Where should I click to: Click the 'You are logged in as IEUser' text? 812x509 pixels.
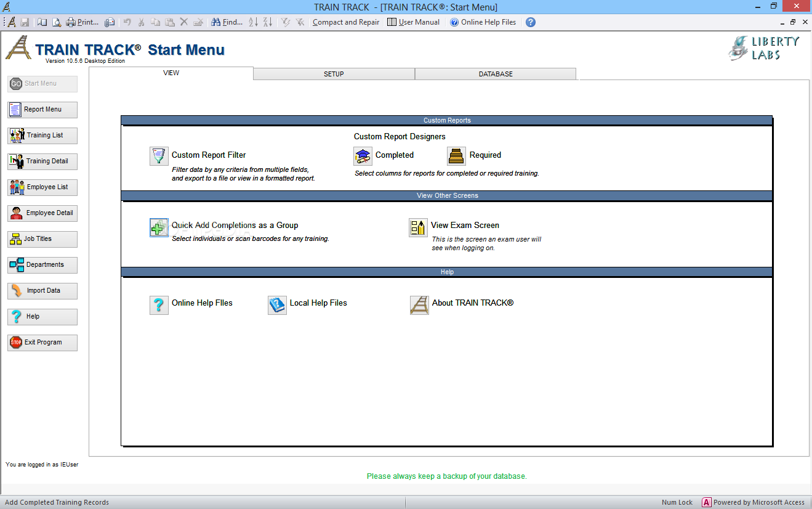[x=42, y=465]
